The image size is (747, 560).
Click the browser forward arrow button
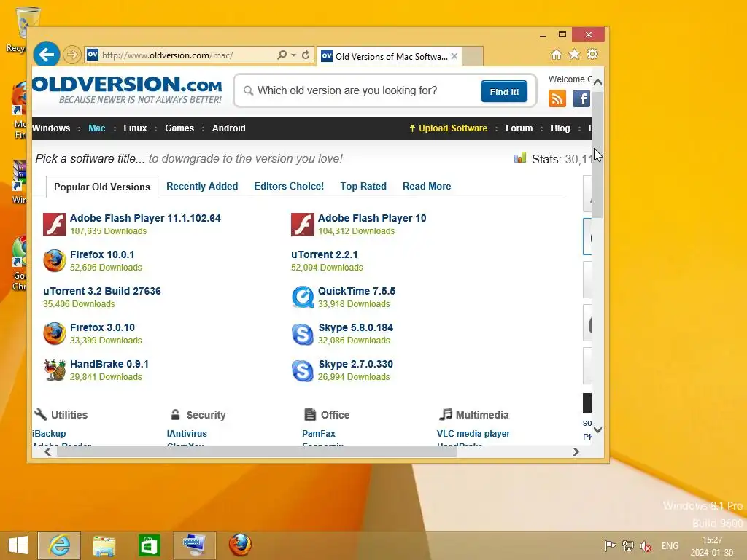72,55
